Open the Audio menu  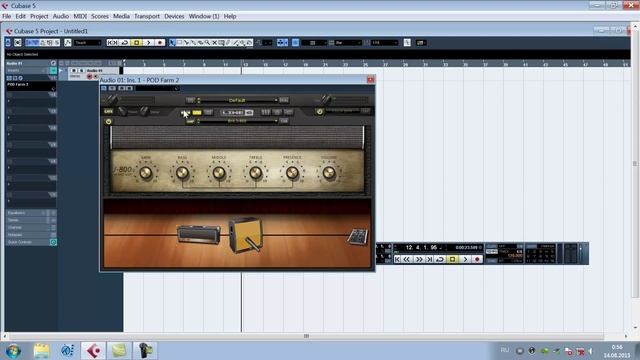coord(60,16)
